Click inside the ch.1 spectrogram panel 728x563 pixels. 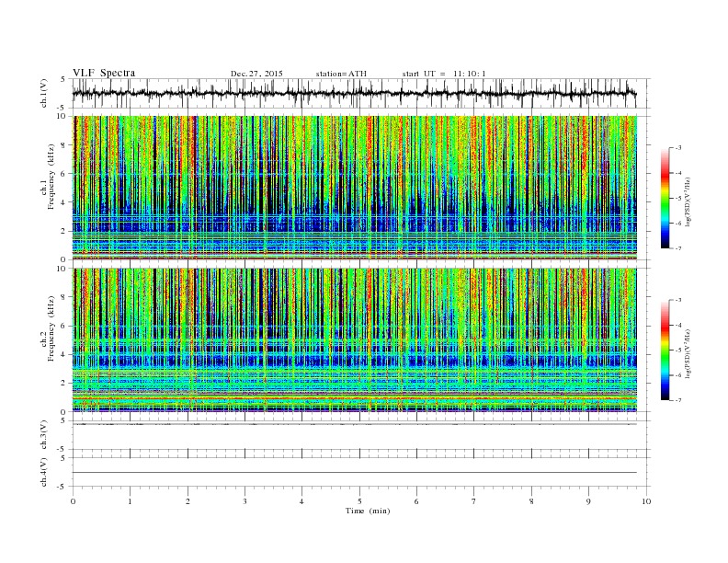coord(355,188)
